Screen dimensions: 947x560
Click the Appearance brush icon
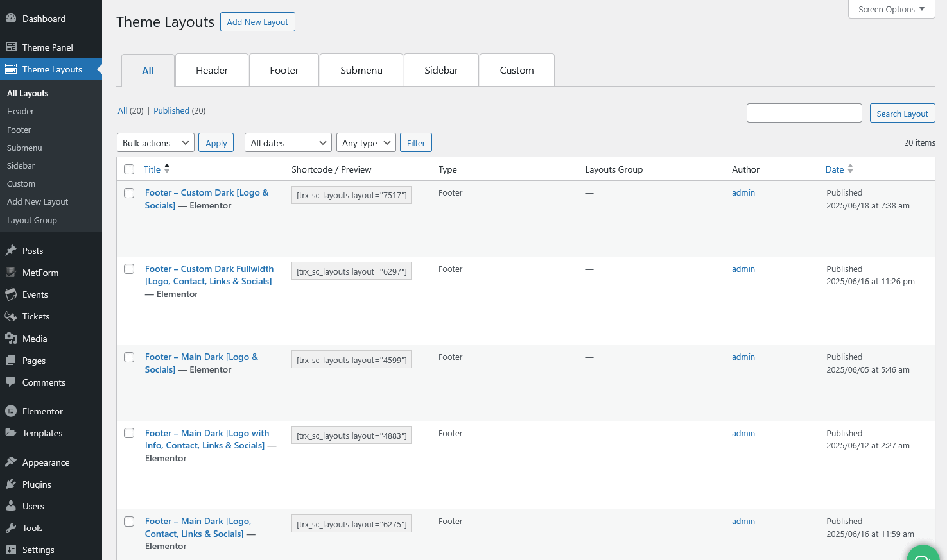tap(11, 462)
